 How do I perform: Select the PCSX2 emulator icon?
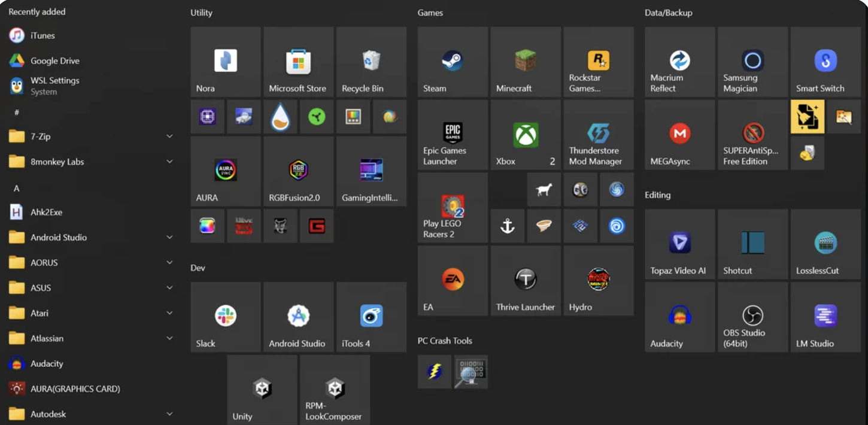[580, 226]
